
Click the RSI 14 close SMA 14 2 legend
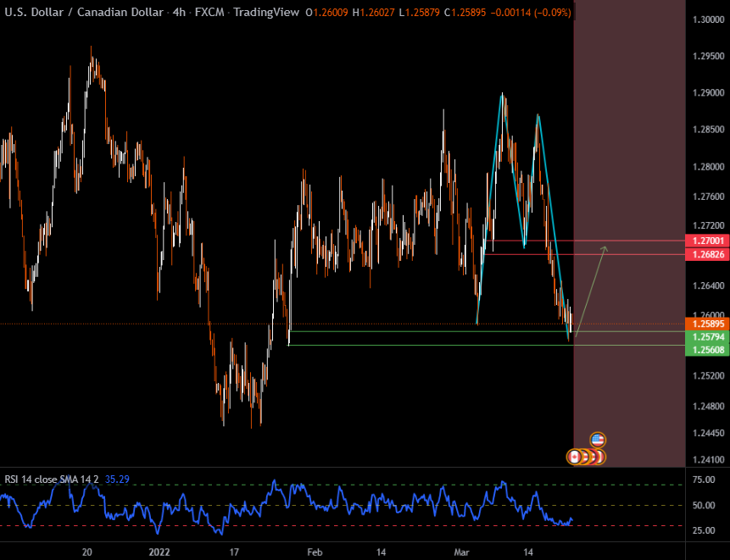tap(52, 479)
